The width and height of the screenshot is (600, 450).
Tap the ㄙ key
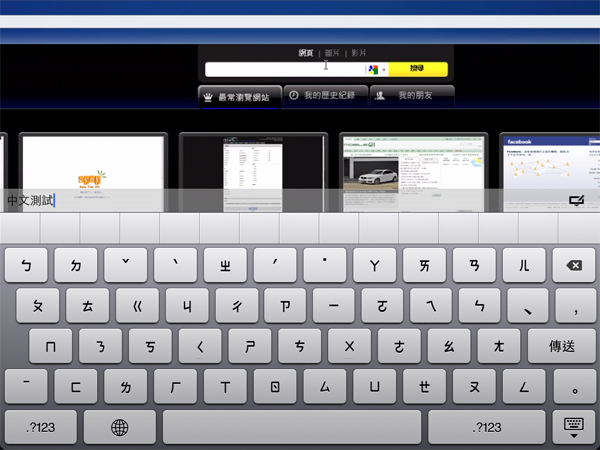click(x=324, y=387)
